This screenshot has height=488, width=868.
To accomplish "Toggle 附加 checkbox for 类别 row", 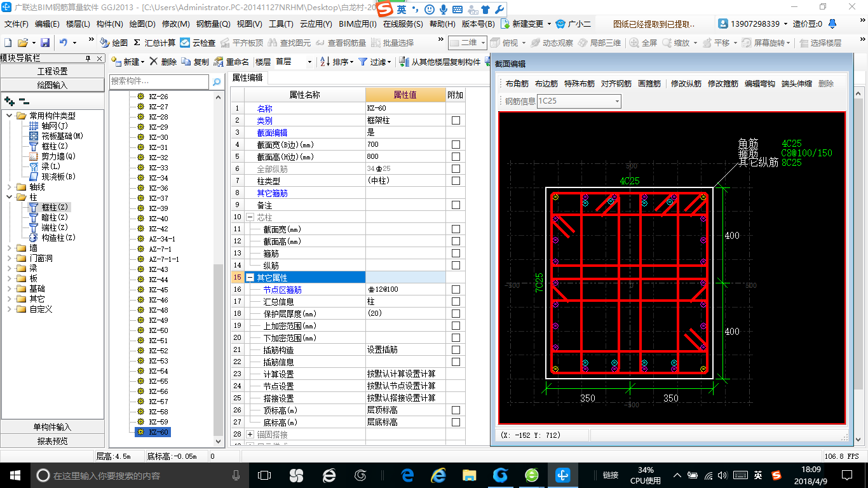I will click(456, 121).
